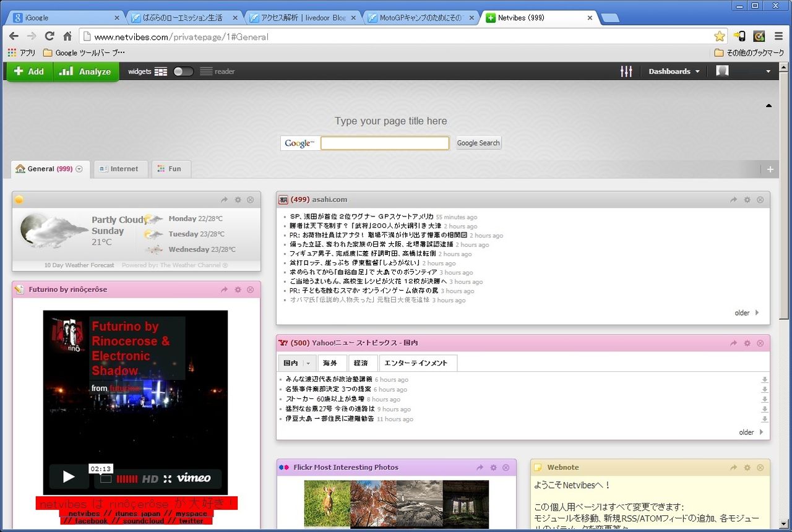Click the Google Search button
792x532 pixels.
tap(478, 143)
